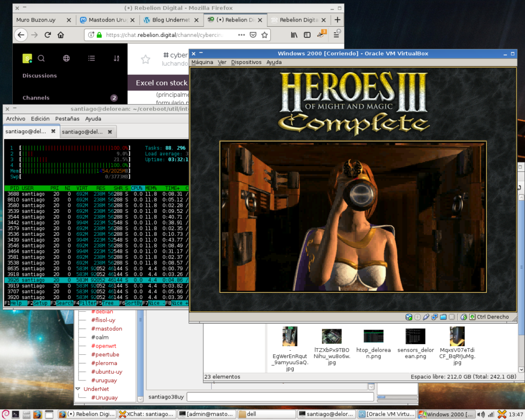
Task: Click VirtualBox virtualization status icon
Action: [452, 317]
